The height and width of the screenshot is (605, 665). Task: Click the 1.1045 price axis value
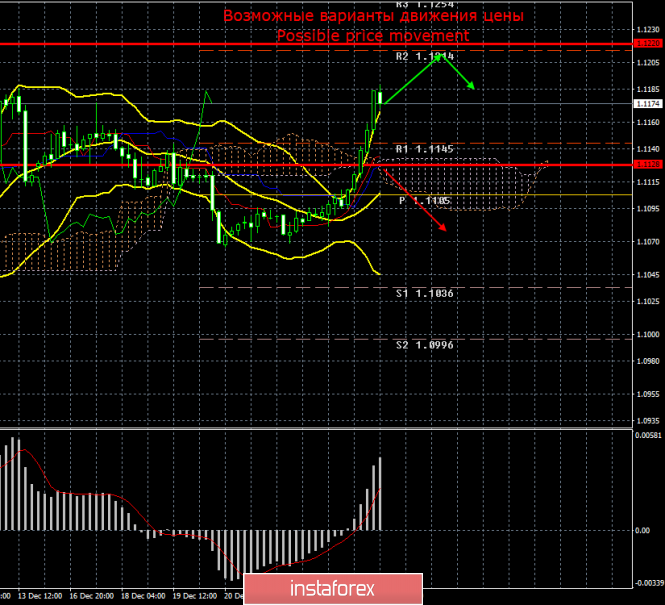point(648,275)
